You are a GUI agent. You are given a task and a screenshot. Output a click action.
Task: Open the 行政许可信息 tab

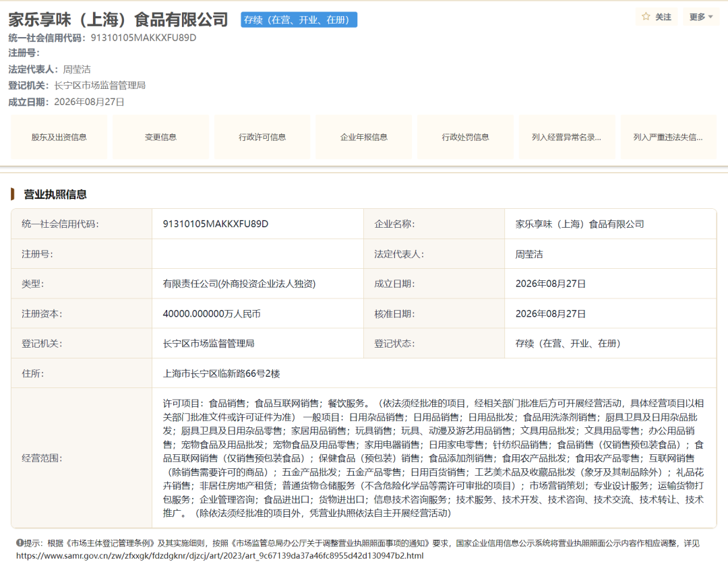[262, 137]
